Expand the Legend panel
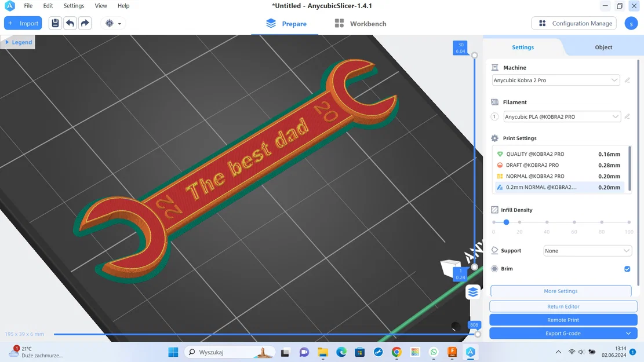 coord(19,42)
